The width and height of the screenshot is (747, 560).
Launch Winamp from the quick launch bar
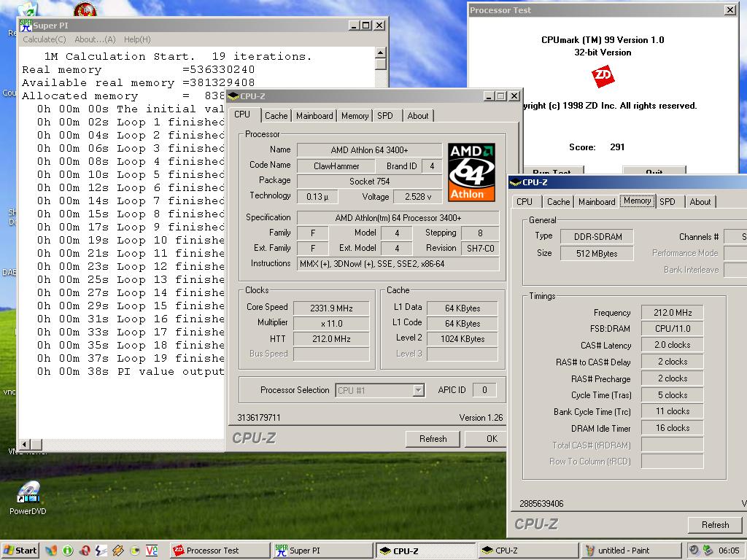click(x=118, y=551)
